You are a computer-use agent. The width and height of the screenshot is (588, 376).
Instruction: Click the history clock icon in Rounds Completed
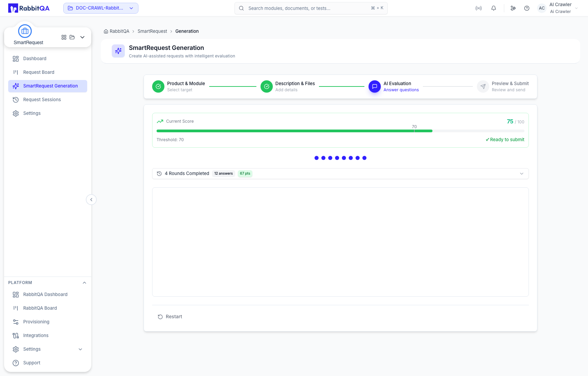click(x=159, y=174)
